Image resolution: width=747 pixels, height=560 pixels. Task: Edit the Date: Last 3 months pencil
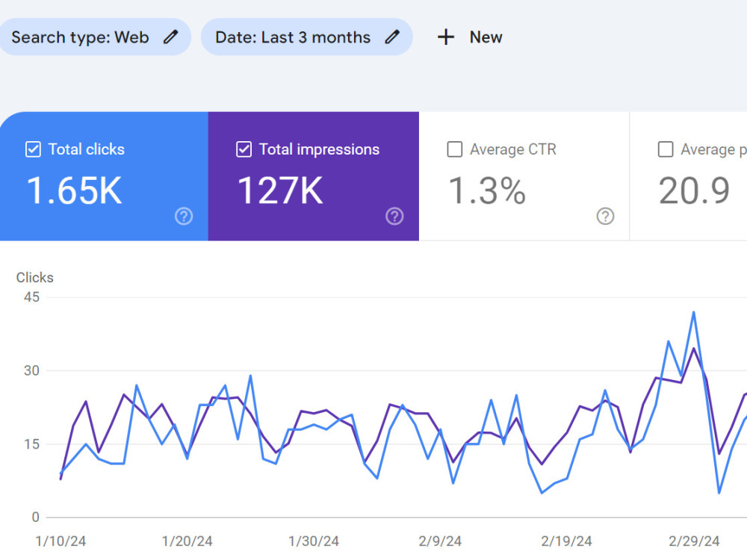[x=392, y=37]
